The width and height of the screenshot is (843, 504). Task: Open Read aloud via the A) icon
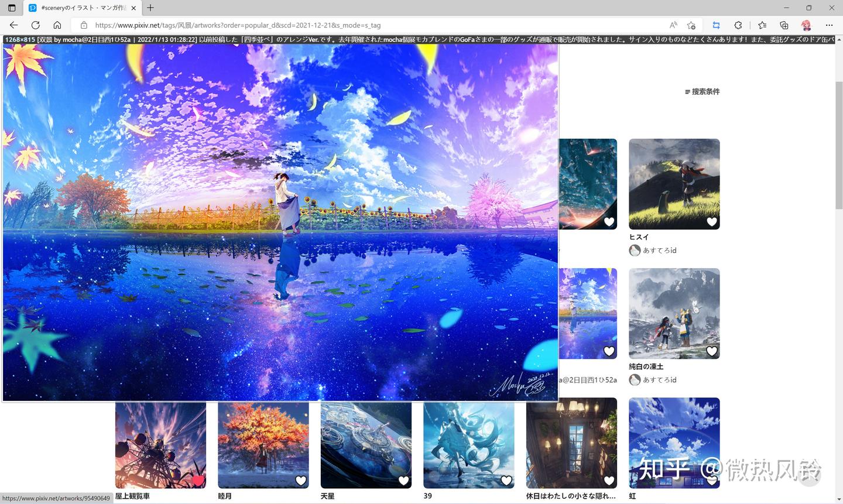(x=673, y=25)
